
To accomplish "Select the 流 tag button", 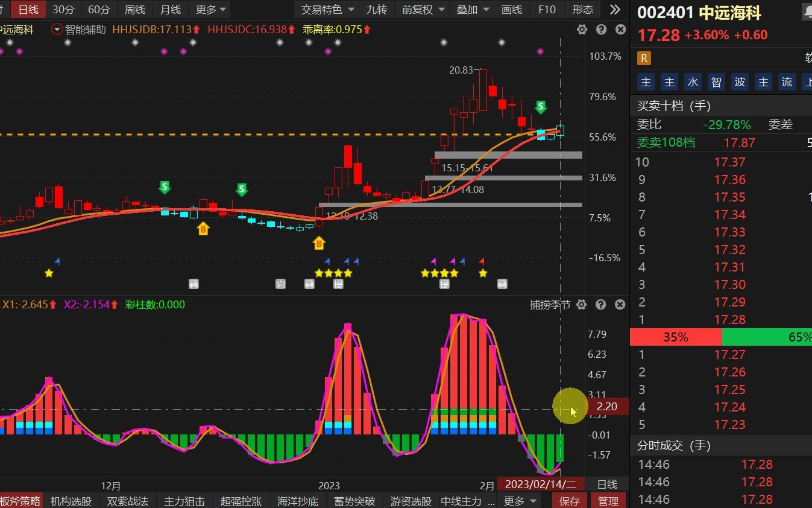I will (x=787, y=82).
